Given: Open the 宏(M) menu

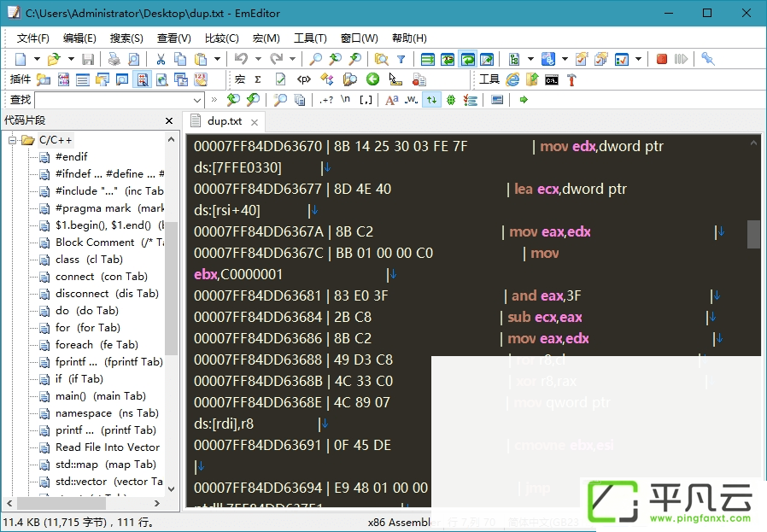Looking at the screenshot, I should pyautogui.click(x=266, y=38).
